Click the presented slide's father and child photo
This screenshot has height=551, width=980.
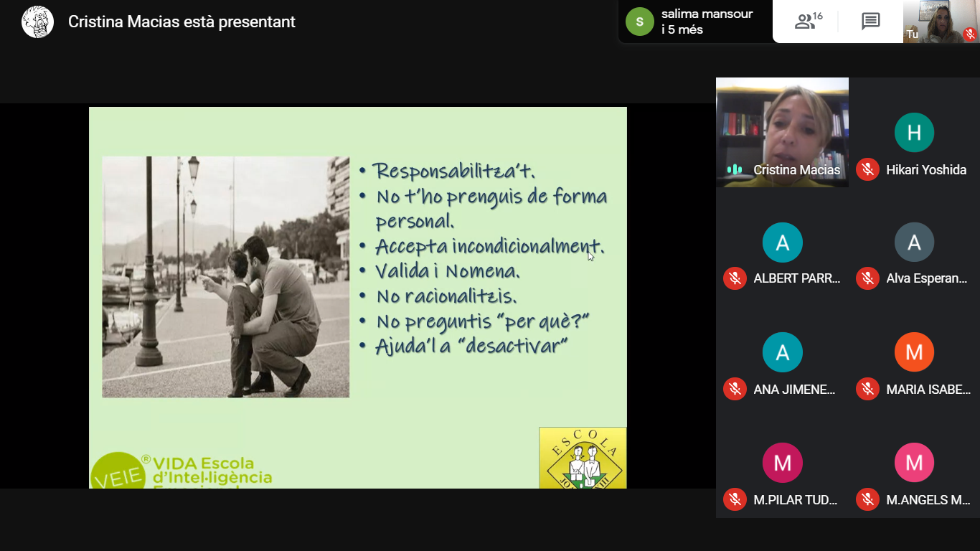(x=225, y=277)
